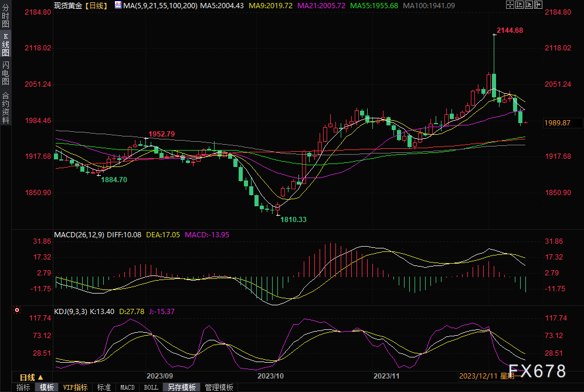The height and width of the screenshot is (392, 584).
Task: Open 管理模板 template manager
Action: click(218, 387)
